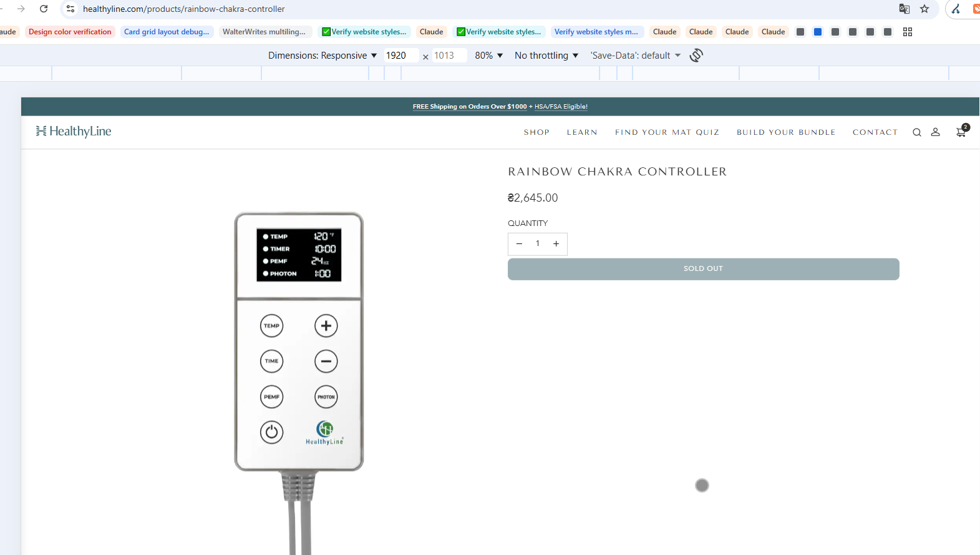The image size is (980, 555).
Task: Open the SHOP navigation menu
Action: pos(536,132)
